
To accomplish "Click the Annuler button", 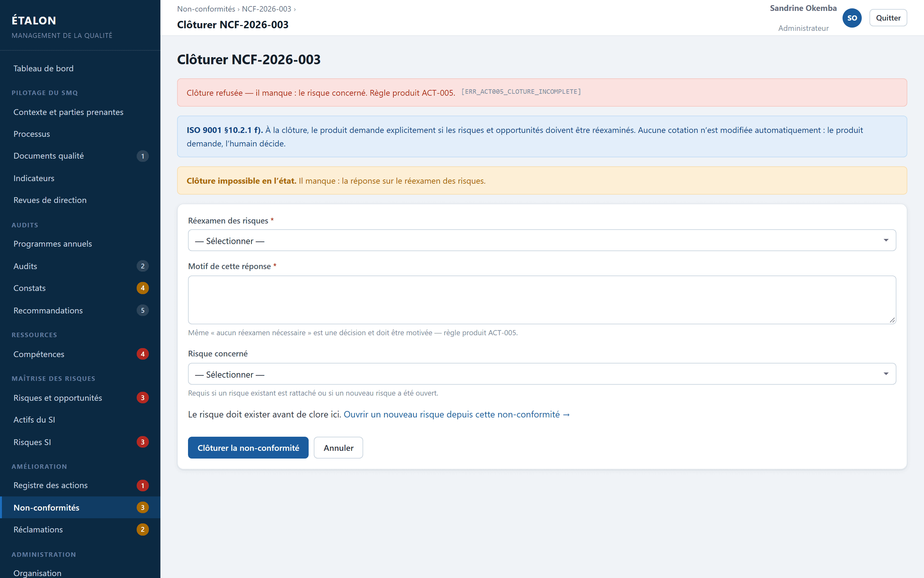I will (338, 448).
